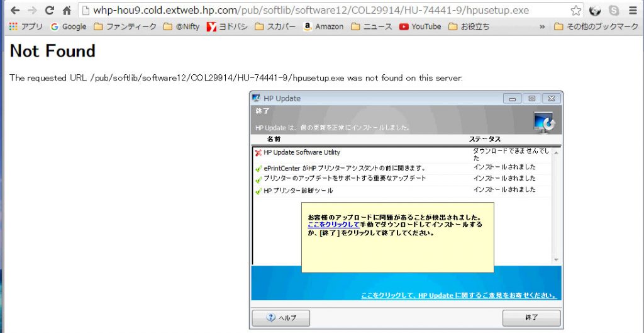Minimize the HP Update window

(x=512, y=99)
